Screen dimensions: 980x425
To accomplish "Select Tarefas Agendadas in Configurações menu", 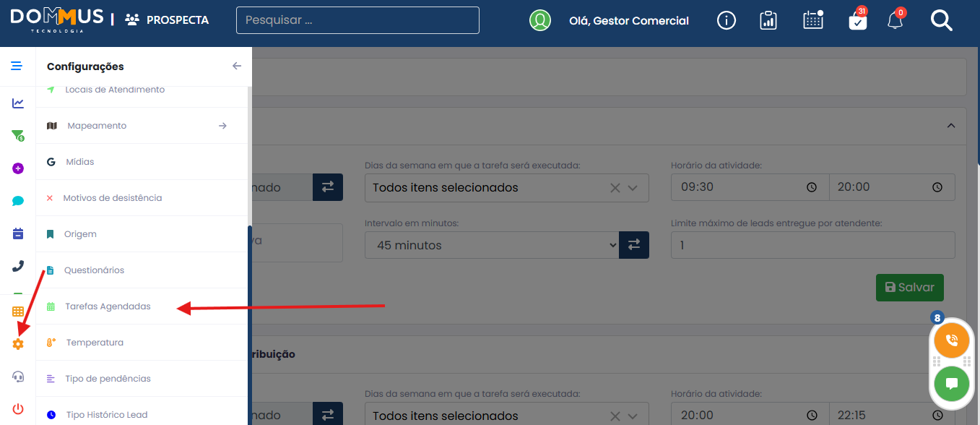I will [x=108, y=306].
